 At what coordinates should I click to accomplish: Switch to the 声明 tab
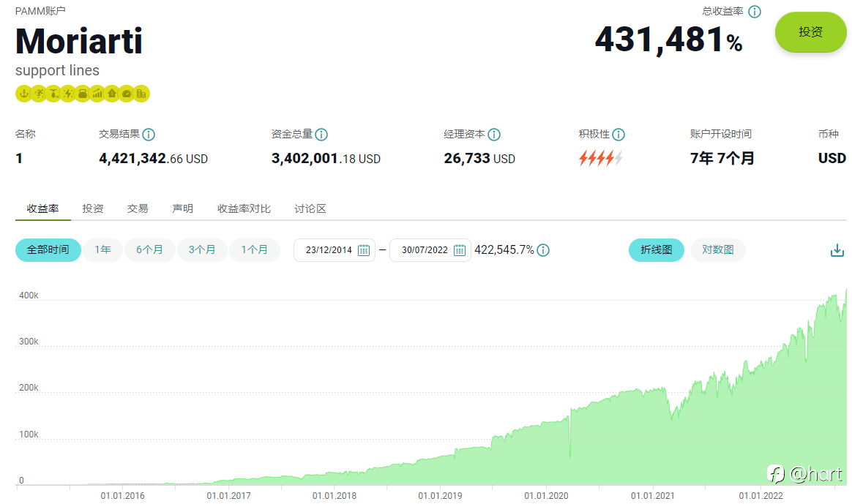pos(182,208)
